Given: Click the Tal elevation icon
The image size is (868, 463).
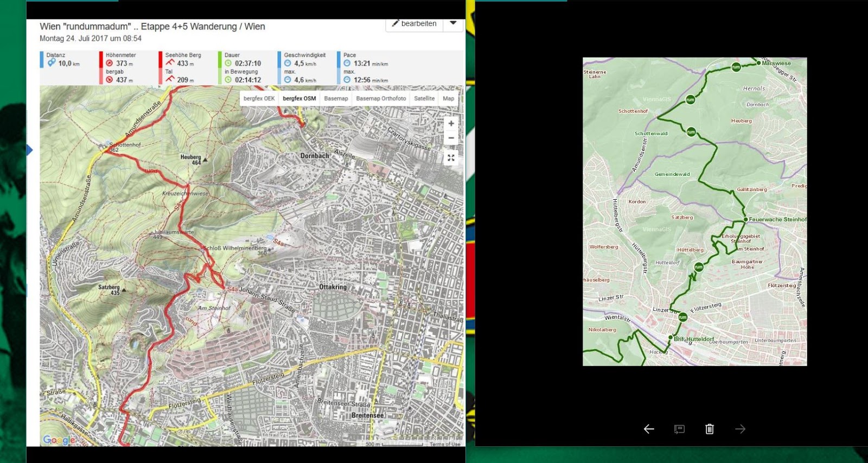Looking at the screenshot, I should click(170, 79).
